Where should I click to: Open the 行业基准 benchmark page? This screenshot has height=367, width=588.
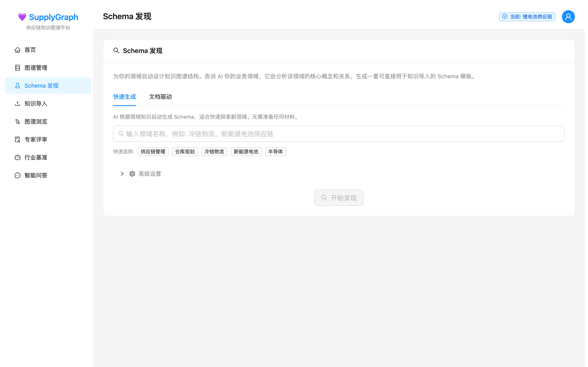tap(36, 157)
